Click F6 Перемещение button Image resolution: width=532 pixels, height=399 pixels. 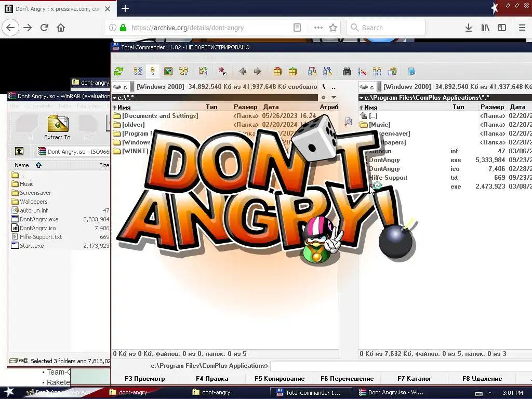click(x=347, y=379)
